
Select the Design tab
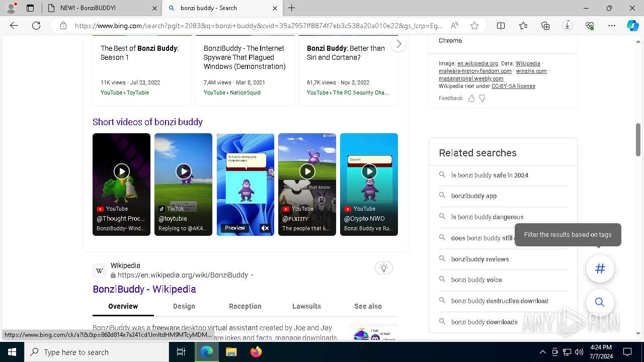coord(184,306)
